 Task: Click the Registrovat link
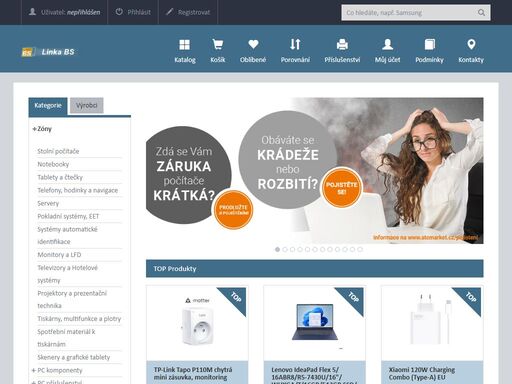(x=188, y=12)
